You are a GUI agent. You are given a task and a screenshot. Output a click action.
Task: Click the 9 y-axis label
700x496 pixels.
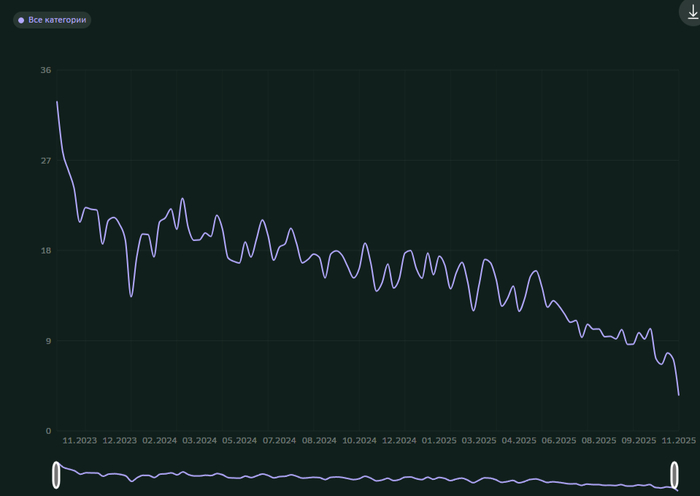48,341
